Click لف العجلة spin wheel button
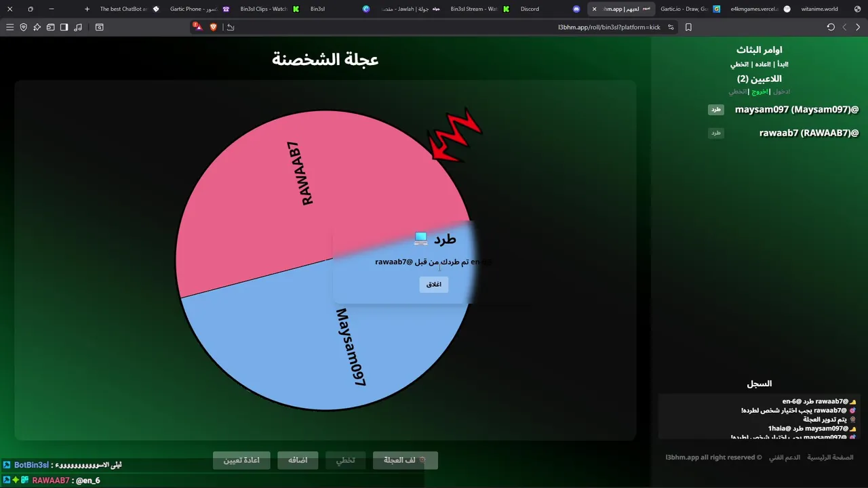Viewport: 868px width, 488px height. point(406,460)
